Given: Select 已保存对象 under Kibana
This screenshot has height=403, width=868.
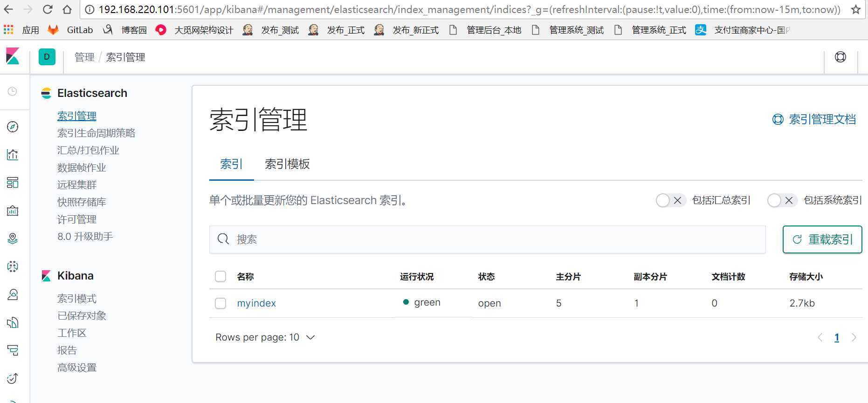Looking at the screenshot, I should point(82,316).
